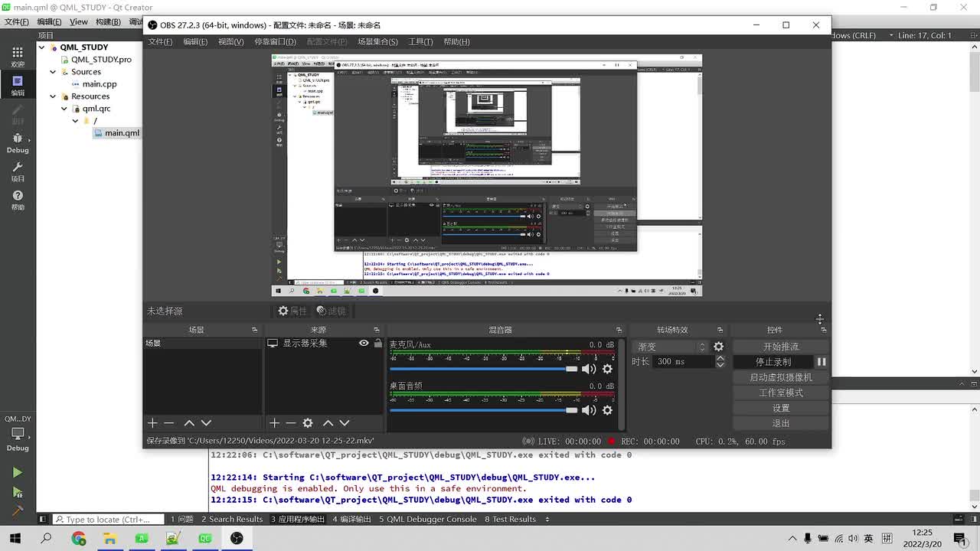The width and height of the screenshot is (980, 551).
Task: Show hidden icons in the system tray
Action: (792, 538)
